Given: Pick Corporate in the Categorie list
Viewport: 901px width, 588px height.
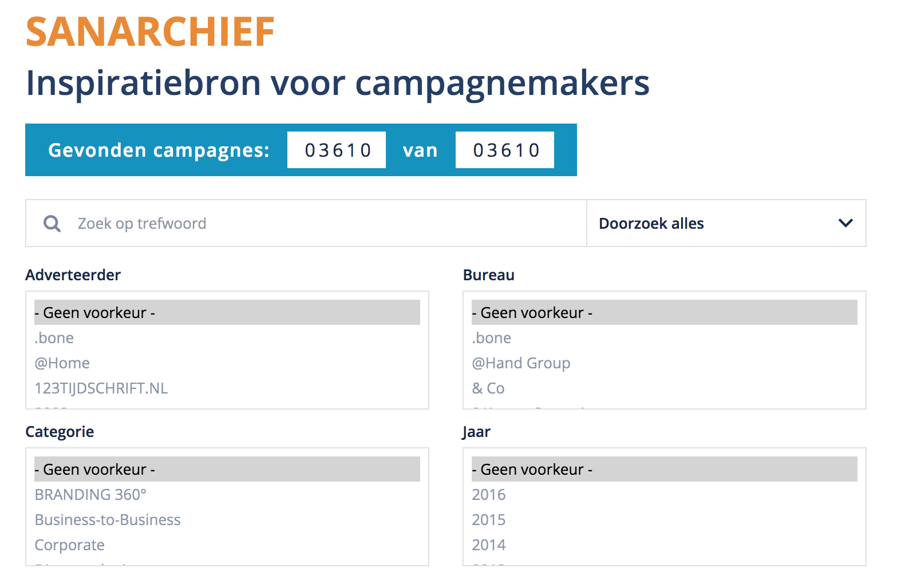Looking at the screenshot, I should click(x=70, y=545).
